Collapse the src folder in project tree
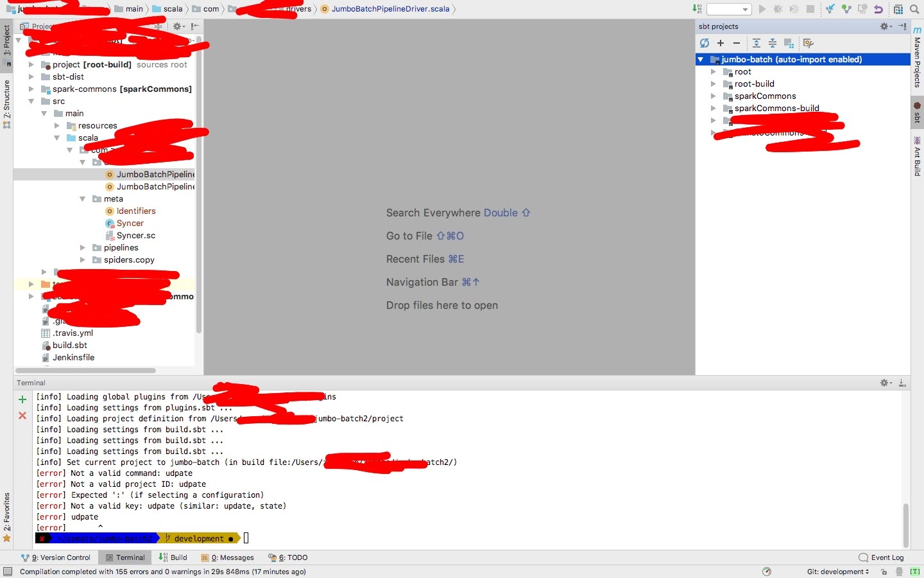This screenshot has width=924, height=578. pyautogui.click(x=31, y=101)
